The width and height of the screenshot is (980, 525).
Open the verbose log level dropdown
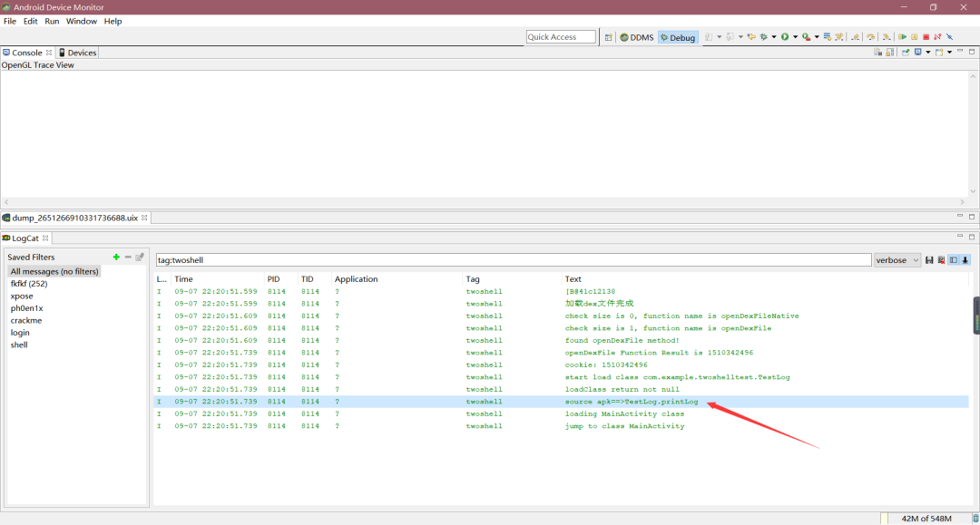[897, 260]
